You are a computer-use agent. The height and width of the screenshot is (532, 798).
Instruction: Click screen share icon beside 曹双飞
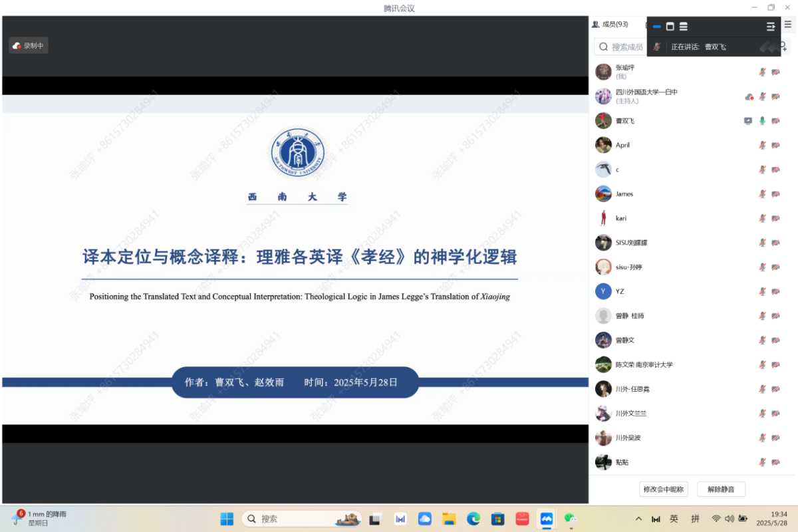(748, 121)
